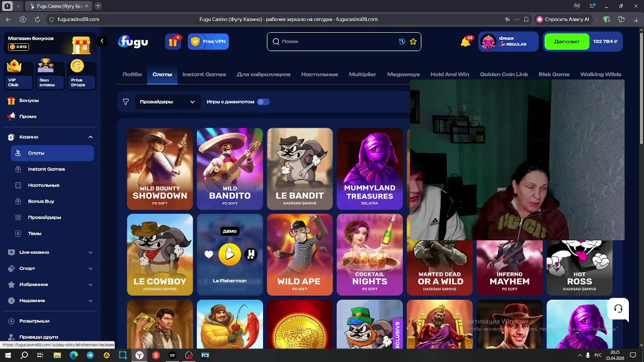Click the favorites star in search bar
644x362 pixels.
click(x=413, y=42)
